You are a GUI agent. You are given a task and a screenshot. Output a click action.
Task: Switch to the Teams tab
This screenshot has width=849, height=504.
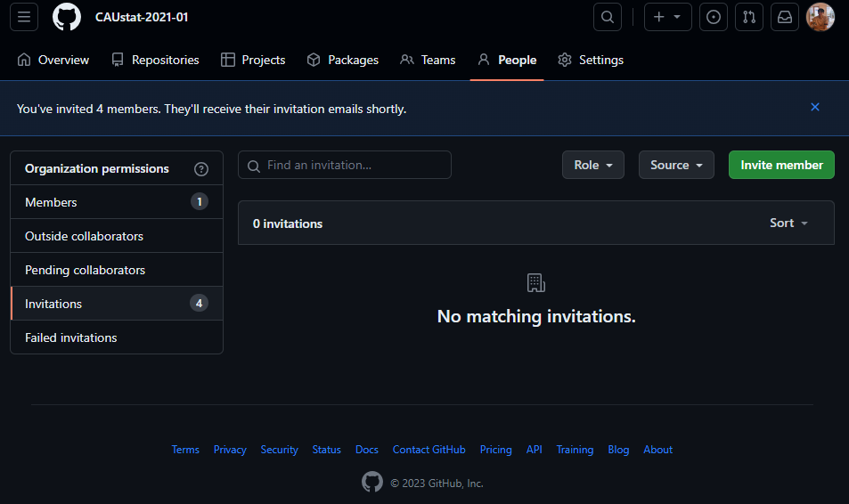pos(428,60)
